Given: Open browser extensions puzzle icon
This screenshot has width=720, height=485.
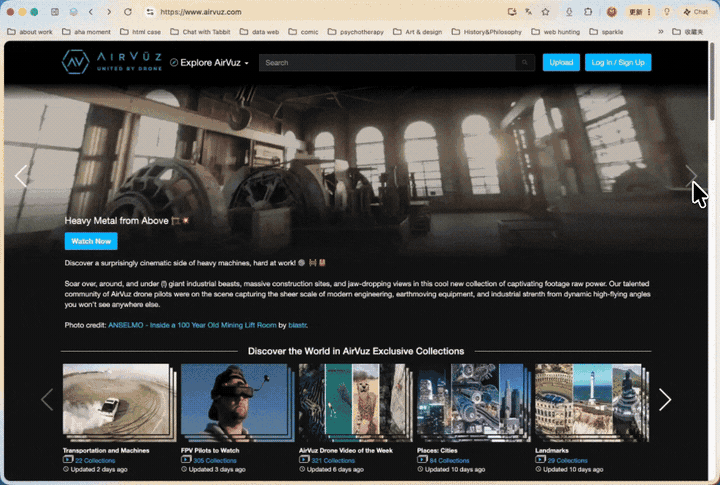Looking at the screenshot, I should point(588,12).
